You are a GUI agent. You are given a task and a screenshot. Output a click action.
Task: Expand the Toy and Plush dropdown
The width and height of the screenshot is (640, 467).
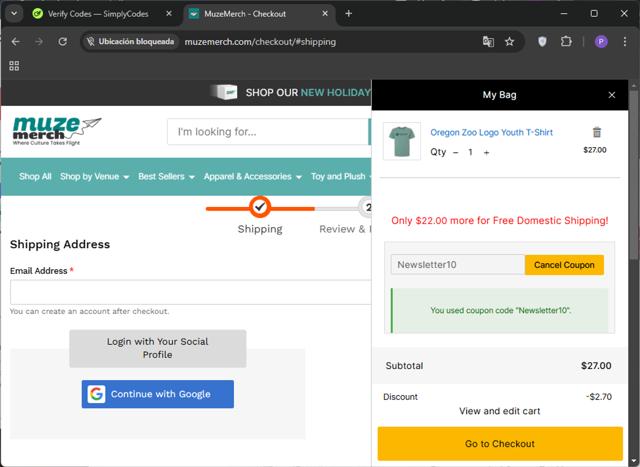[341, 176]
